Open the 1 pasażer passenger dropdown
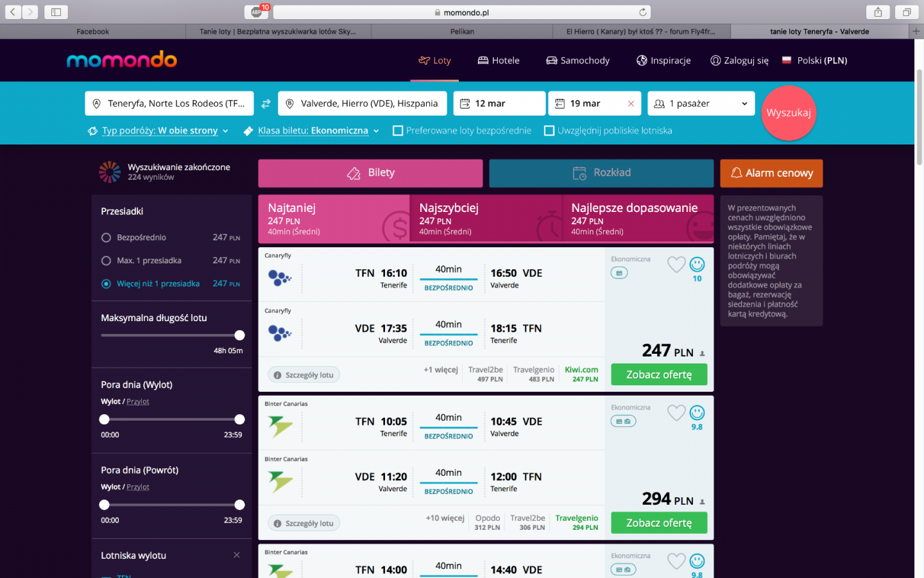 pos(701,103)
